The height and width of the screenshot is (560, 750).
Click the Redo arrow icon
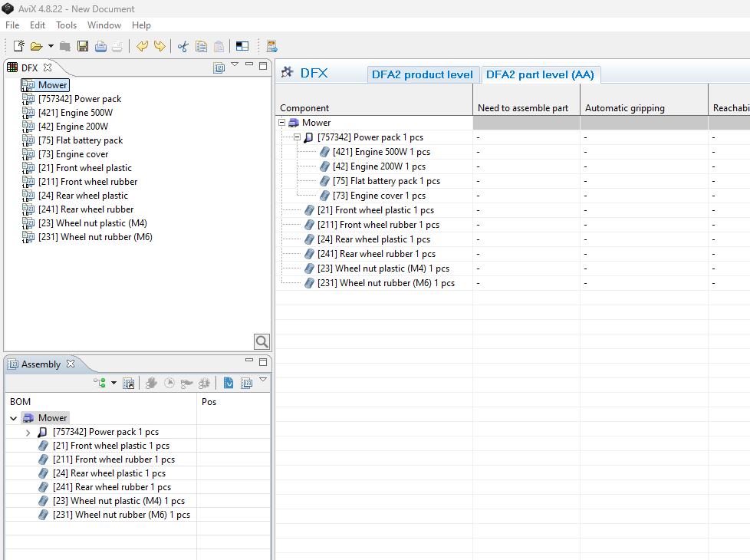tap(160, 46)
